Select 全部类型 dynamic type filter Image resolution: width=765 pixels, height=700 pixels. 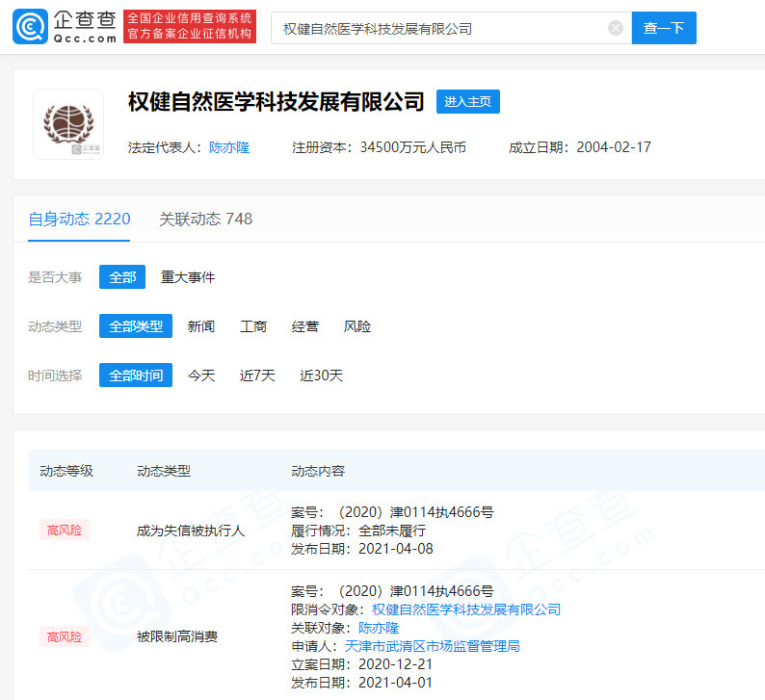point(136,326)
